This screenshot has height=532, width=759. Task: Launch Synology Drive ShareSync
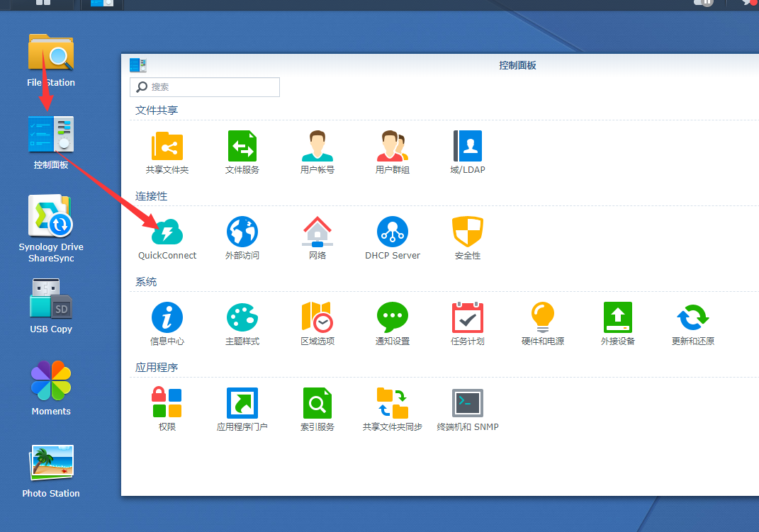[51, 228]
